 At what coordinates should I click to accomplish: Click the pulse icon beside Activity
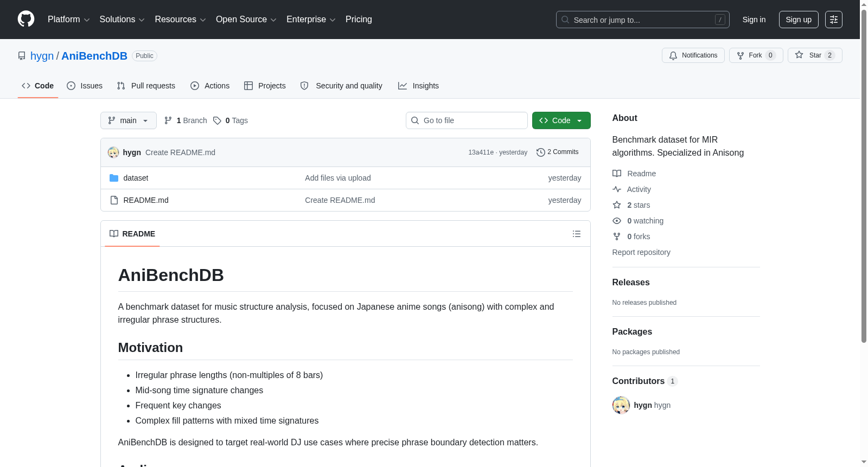tap(617, 189)
